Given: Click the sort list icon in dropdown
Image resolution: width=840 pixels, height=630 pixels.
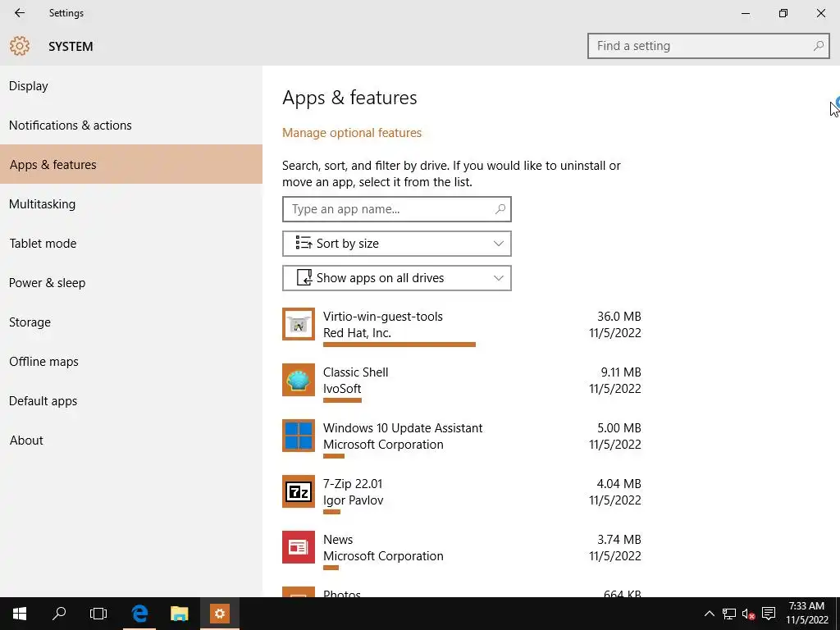Looking at the screenshot, I should click(x=304, y=243).
